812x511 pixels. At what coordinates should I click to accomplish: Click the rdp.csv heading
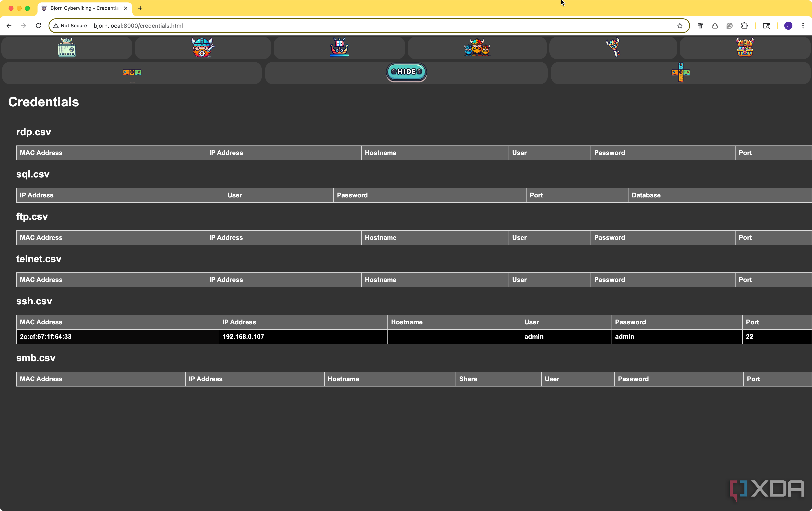tap(34, 132)
